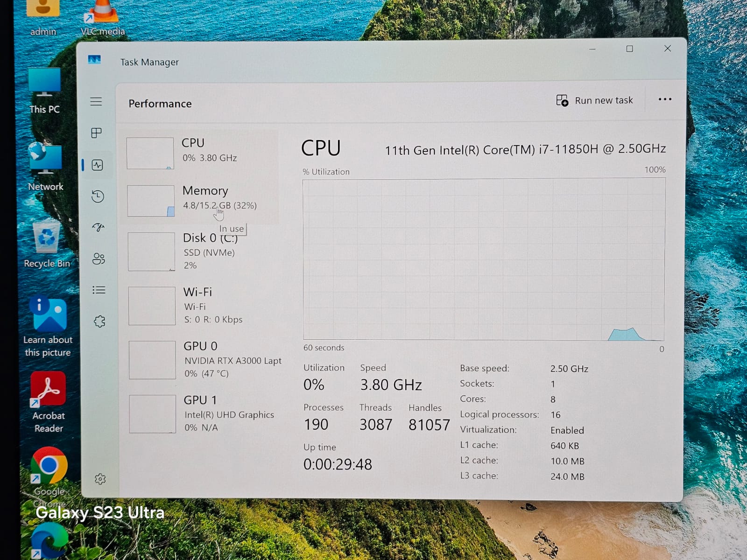Screen dimensions: 747x560
Task: Click the Virtualization Enabled value
Action: 567,430
